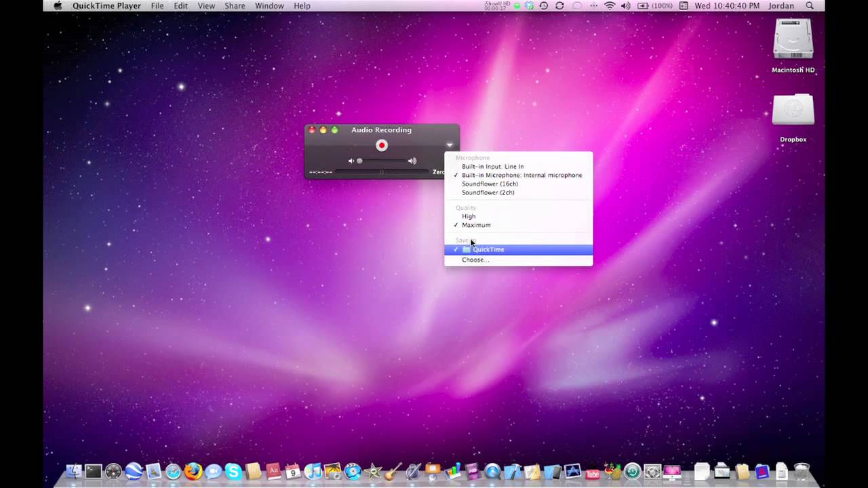Start recording with the red record button
The width and height of the screenshot is (868, 488).
[x=382, y=145]
